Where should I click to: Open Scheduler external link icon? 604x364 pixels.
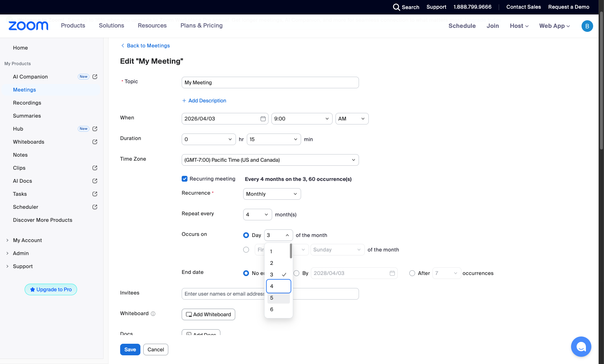point(95,207)
